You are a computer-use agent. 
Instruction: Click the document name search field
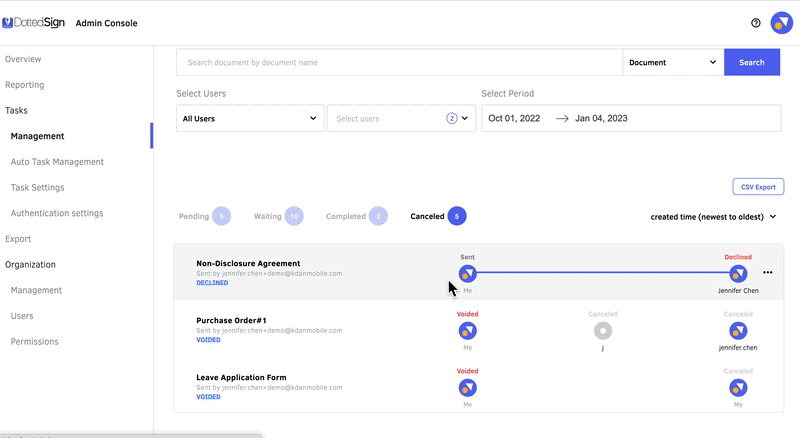pos(399,62)
